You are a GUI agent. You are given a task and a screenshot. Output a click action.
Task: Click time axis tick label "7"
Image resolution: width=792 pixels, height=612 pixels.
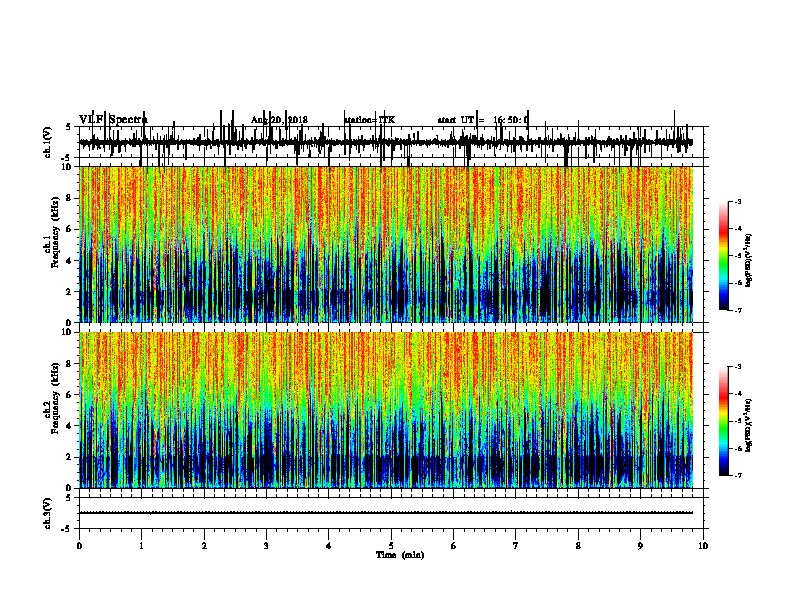click(516, 546)
